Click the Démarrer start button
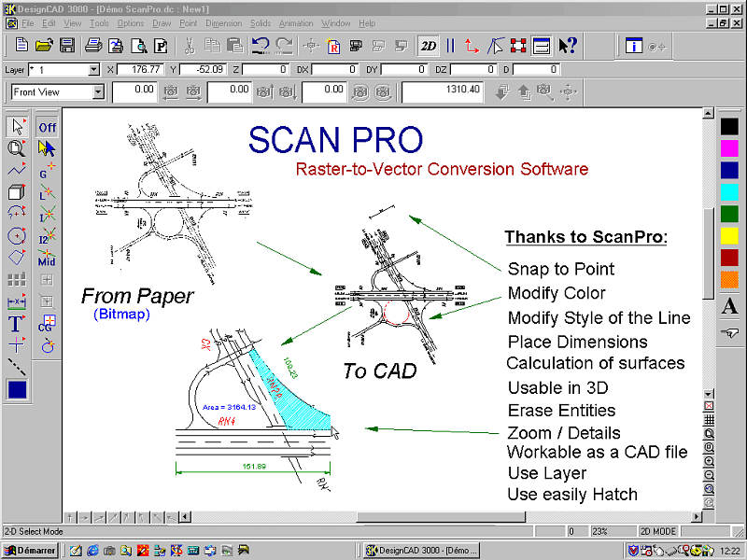The width and height of the screenshot is (747, 560). click(x=30, y=551)
